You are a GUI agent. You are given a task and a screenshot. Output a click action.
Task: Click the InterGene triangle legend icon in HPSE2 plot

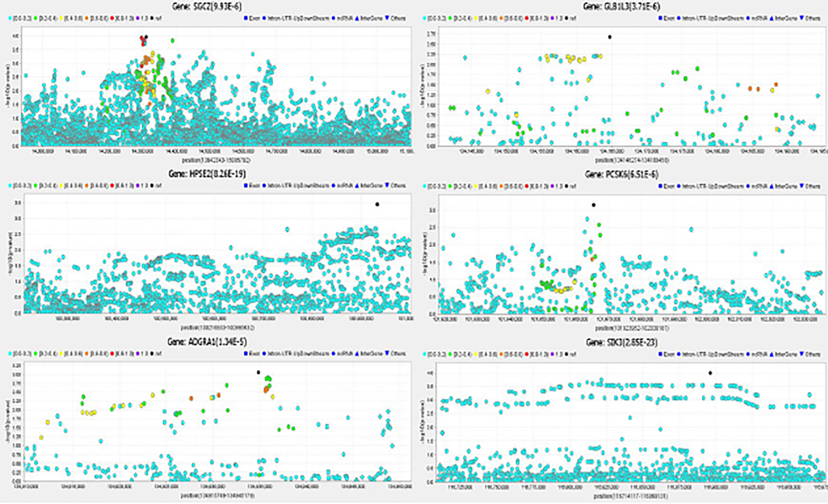(357, 186)
